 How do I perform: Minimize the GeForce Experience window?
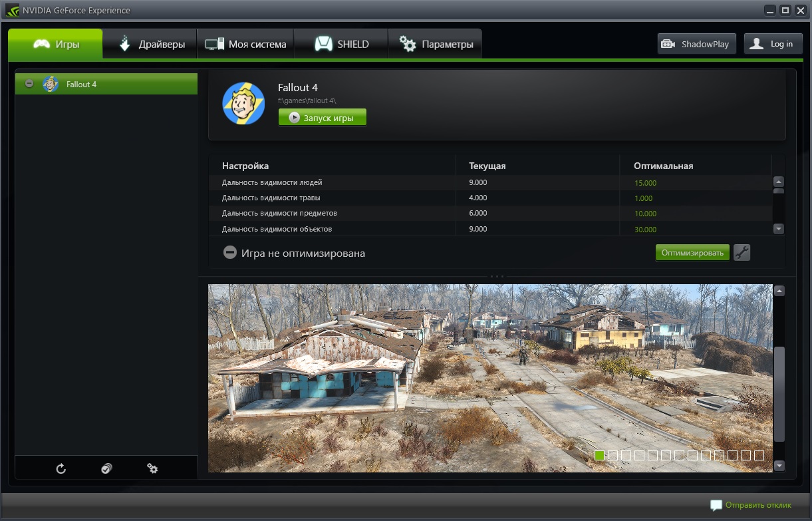tap(769, 10)
